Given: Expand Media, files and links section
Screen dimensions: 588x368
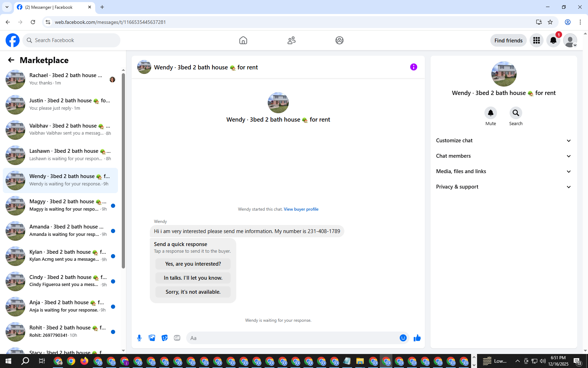Looking at the screenshot, I should tap(504, 171).
